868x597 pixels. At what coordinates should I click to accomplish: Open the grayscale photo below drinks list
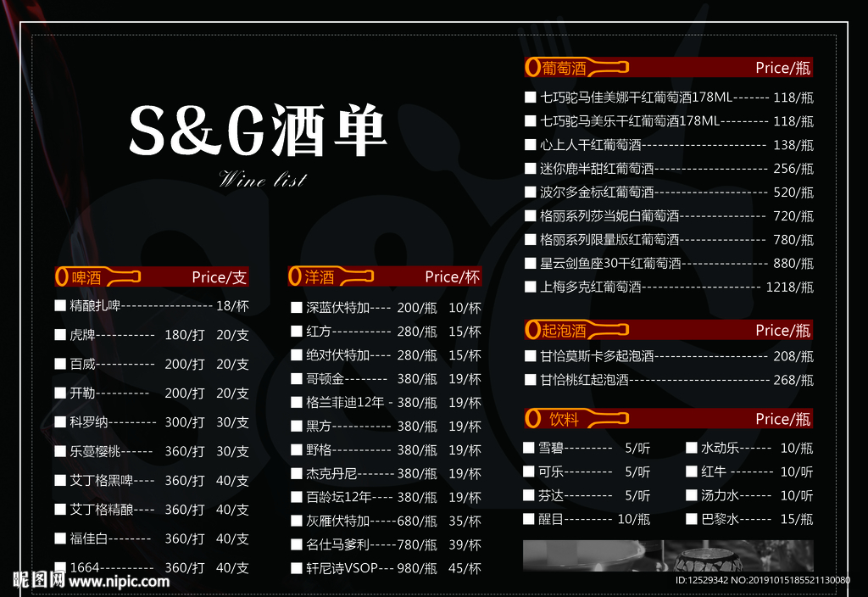click(x=668, y=555)
